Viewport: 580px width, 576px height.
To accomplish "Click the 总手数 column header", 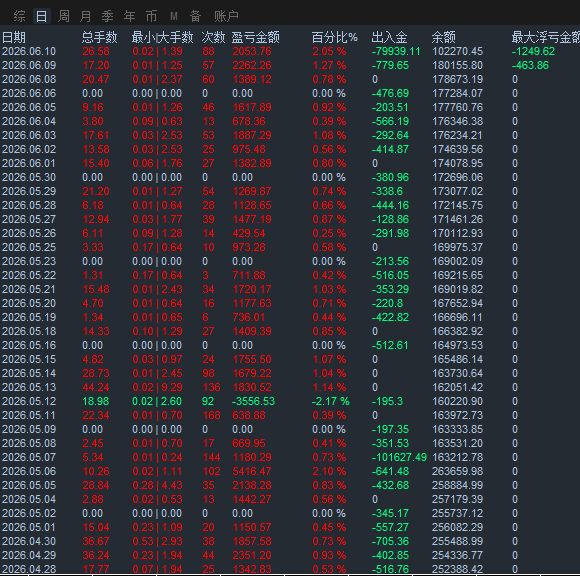I will click(100, 37).
